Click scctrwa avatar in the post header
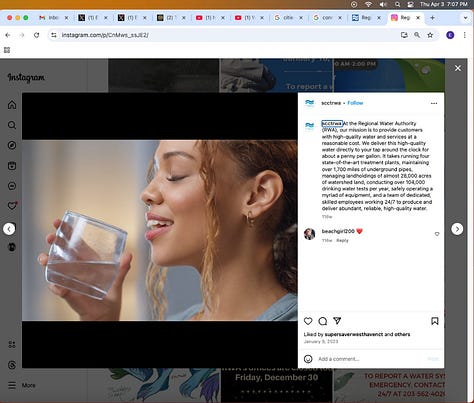Image resolution: width=474 pixels, height=403 pixels. point(309,103)
